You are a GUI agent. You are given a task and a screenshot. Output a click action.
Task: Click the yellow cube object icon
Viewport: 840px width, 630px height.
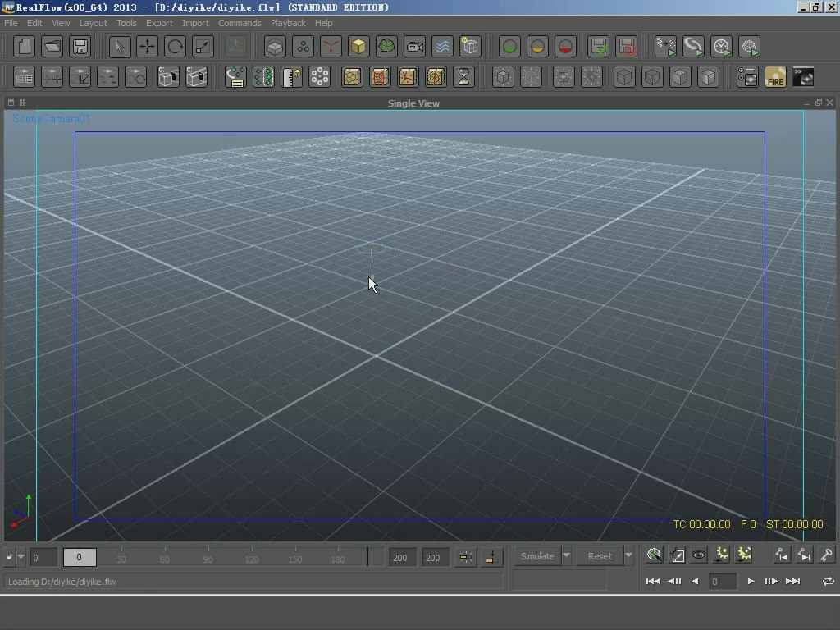click(x=358, y=47)
